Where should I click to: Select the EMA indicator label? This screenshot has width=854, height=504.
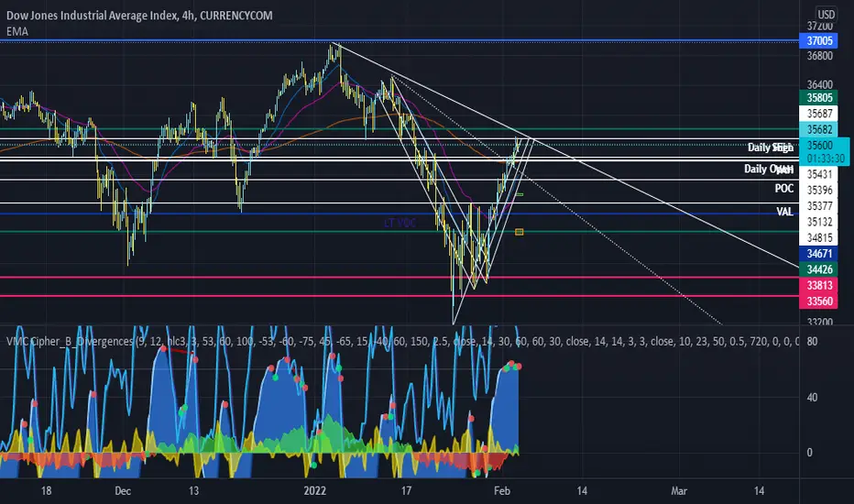pos(17,31)
